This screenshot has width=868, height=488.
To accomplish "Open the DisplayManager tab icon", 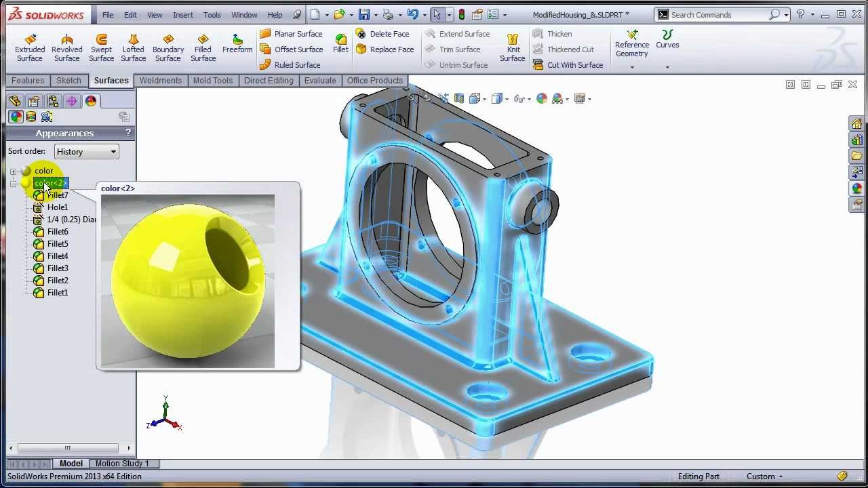I will [x=91, y=101].
